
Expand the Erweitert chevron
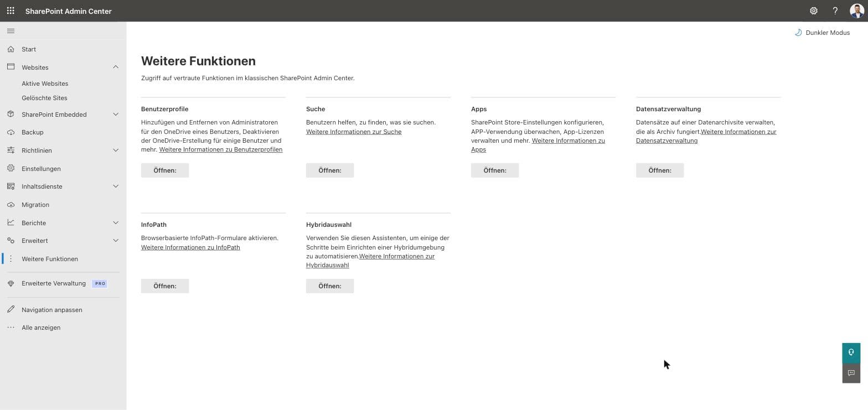(116, 241)
